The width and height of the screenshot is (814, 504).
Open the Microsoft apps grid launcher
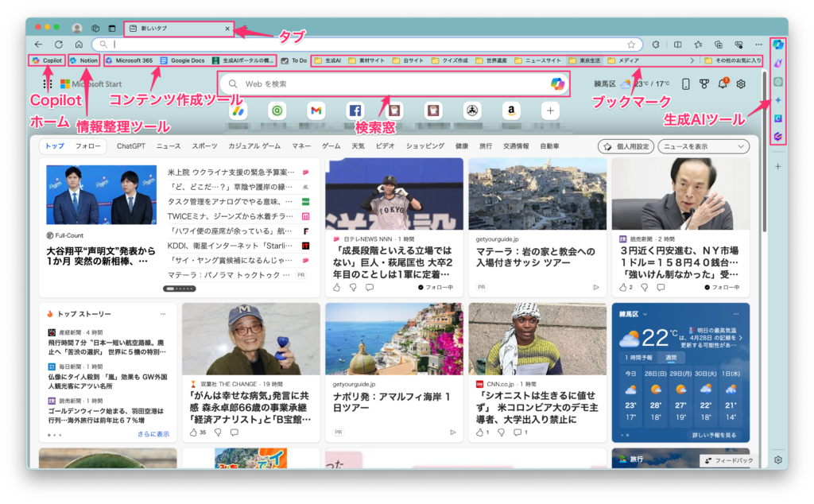pyautogui.click(x=48, y=83)
